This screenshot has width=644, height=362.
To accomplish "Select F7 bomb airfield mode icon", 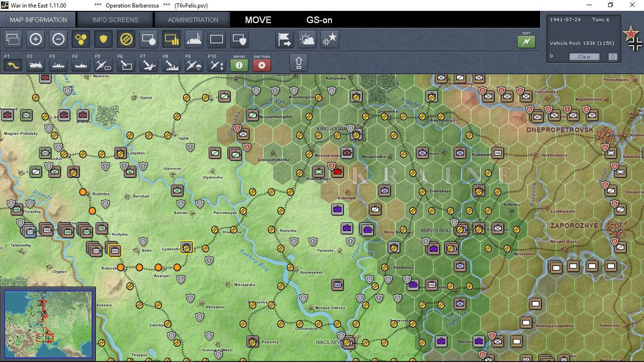I will pyautogui.click(x=149, y=65).
